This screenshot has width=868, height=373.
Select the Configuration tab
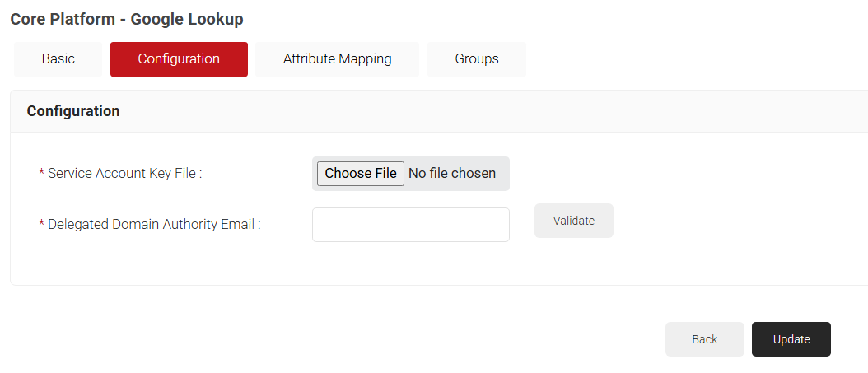click(179, 59)
